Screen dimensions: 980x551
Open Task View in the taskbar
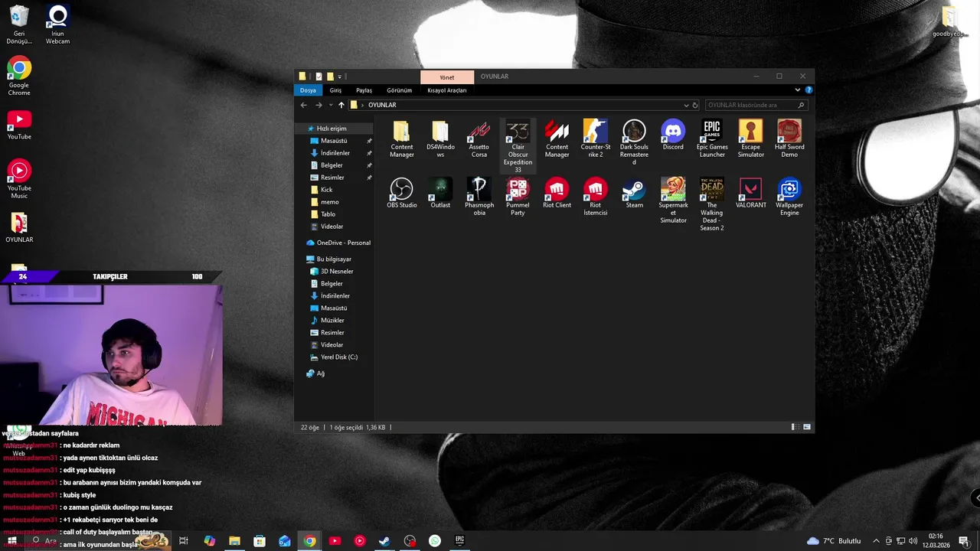(x=184, y=541)
